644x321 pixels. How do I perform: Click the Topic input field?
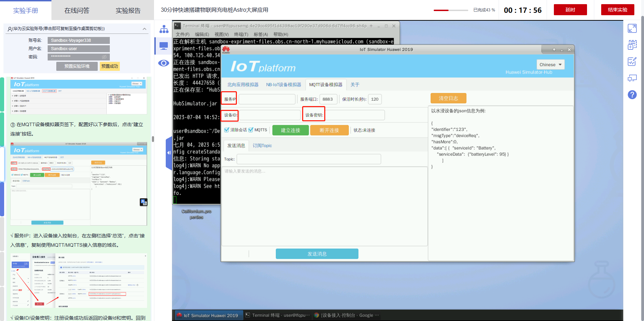click(x=309, y=159)
